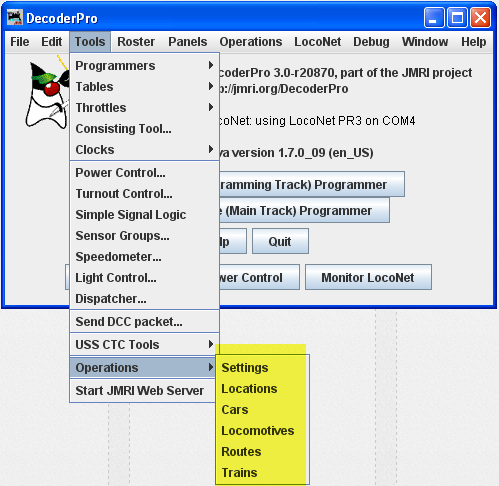Screen dimensions: 499x486
Task: Minimize the DecoderPro window
Action: (x=434, y=17)
